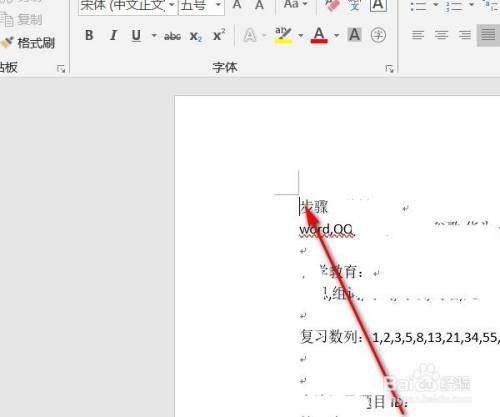This screenshot has height=417, width=500.
Task: Click Copy 复制 button
Action: pos(22,20)
